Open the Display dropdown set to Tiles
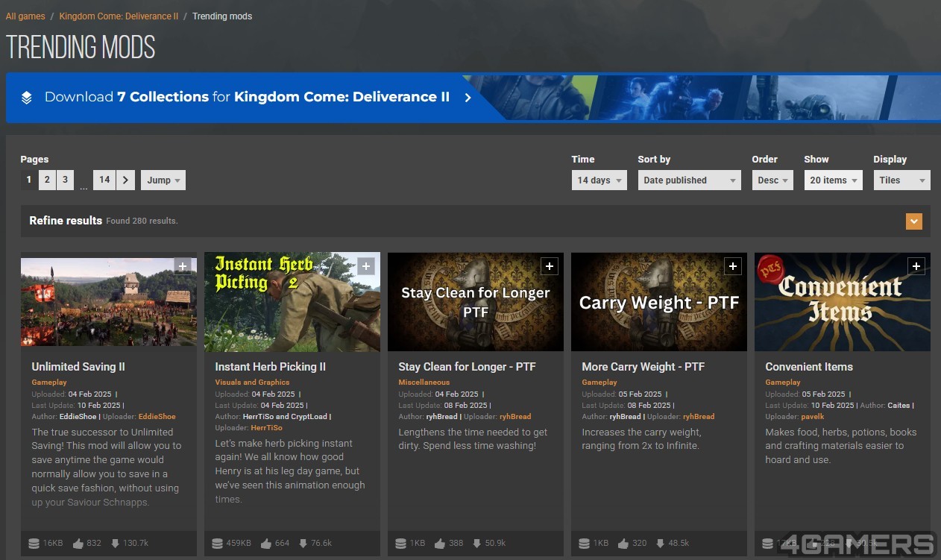Screen dimensions: 941x560 tap(901, 180)
